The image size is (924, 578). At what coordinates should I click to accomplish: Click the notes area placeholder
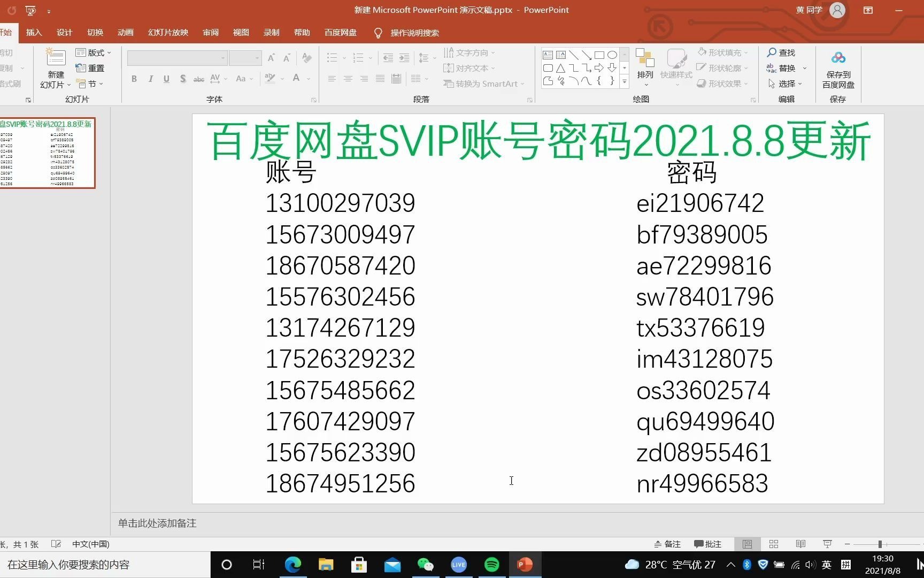coord(157,523)
